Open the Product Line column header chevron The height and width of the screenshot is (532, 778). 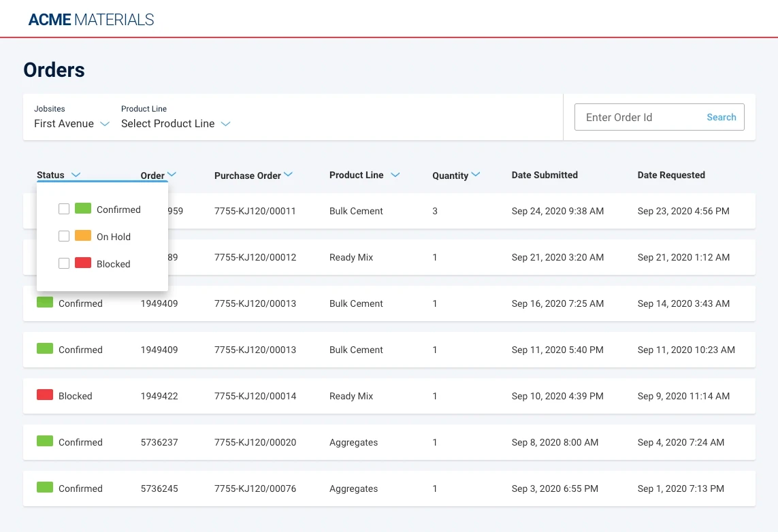395,175
